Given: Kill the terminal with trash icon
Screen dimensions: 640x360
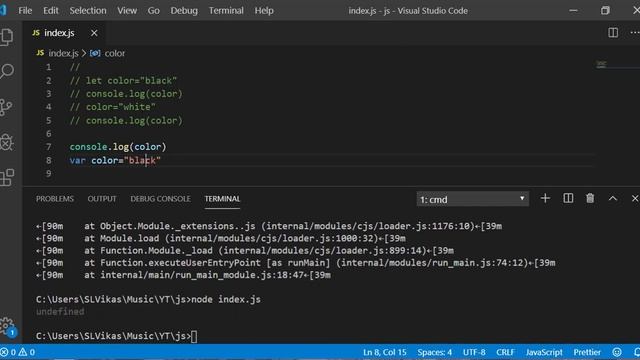Looking at the screenshot, I should pos(590,199).
